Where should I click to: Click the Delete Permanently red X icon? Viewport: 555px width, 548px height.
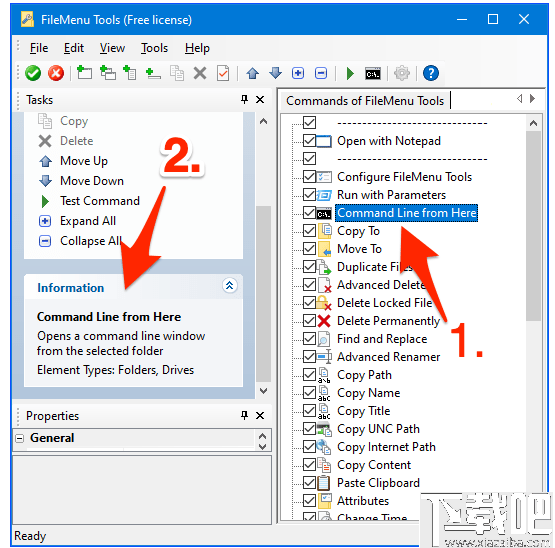coord(324,321)
